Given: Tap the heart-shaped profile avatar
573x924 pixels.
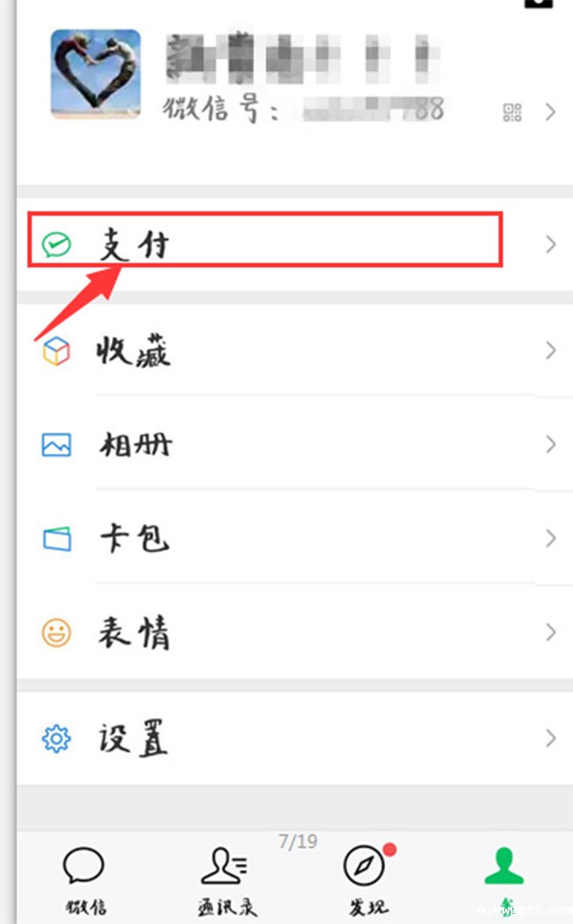Looking at the screenshot, I should coord(96,74).
